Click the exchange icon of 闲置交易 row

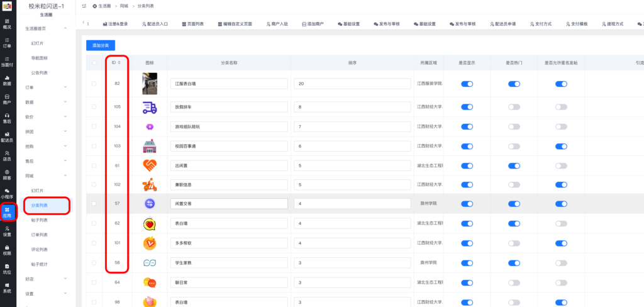(150, 204)
